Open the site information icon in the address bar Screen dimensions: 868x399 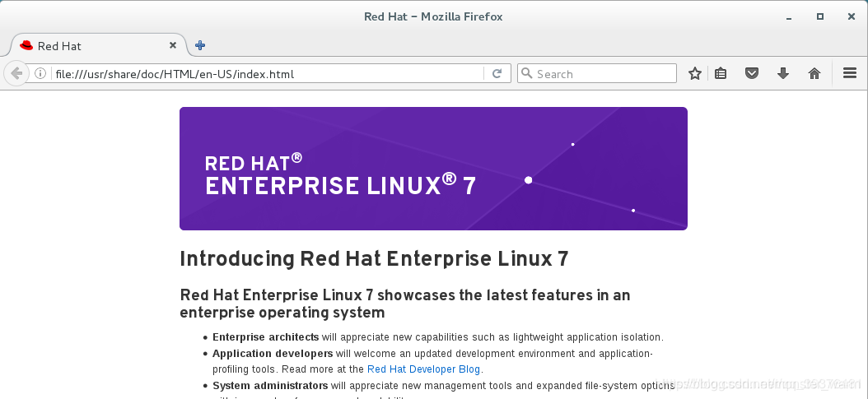(x=40, y=73)
